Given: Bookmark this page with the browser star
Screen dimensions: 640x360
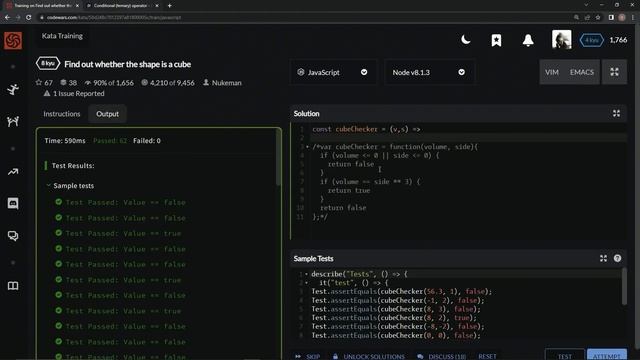Looking at the screenshot, I should pos(598,18).
